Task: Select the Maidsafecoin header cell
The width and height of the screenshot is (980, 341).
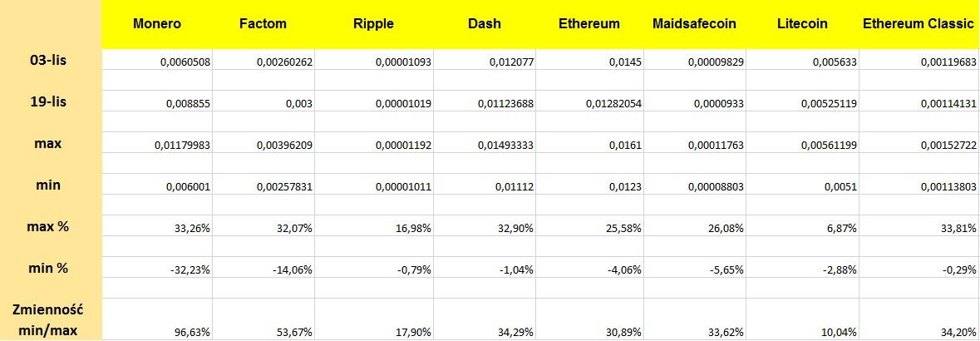Action: [x=694, y=24]
